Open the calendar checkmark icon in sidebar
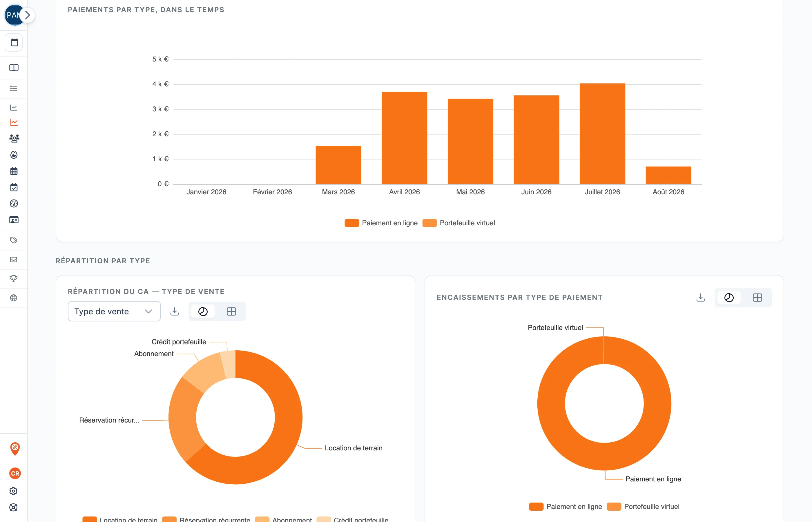This screenshot has width=812, height=522. point(14,187)
